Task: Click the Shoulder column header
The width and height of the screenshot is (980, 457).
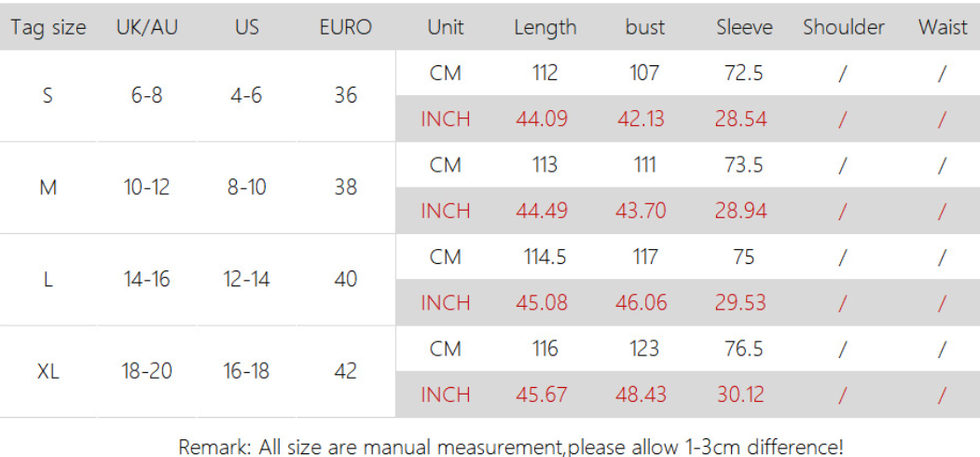Action: tap(844, 27)
